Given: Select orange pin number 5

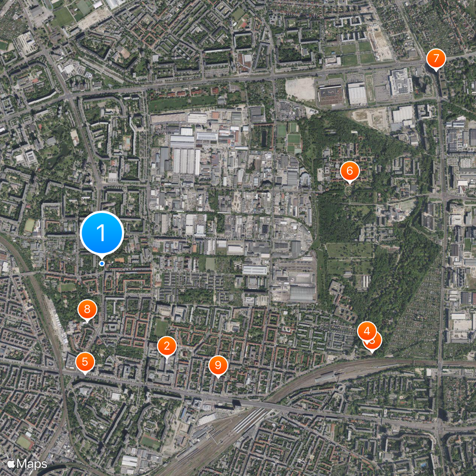Looking at the screenshot, I should point(85,362).
